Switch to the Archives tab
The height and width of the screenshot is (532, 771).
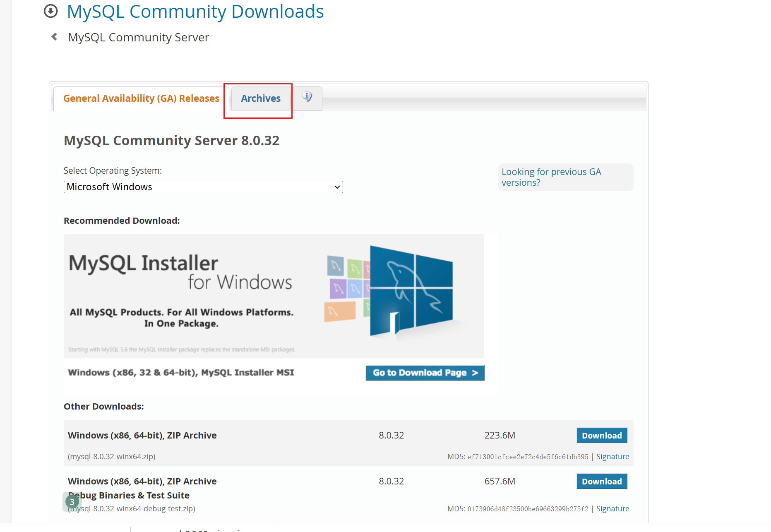(261, 98)
